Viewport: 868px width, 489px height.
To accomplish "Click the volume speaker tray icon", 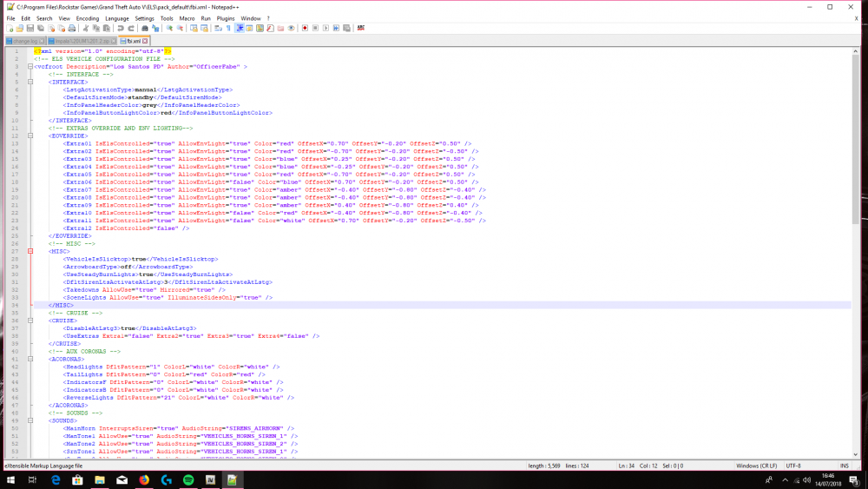I will [x=806, y=480].
